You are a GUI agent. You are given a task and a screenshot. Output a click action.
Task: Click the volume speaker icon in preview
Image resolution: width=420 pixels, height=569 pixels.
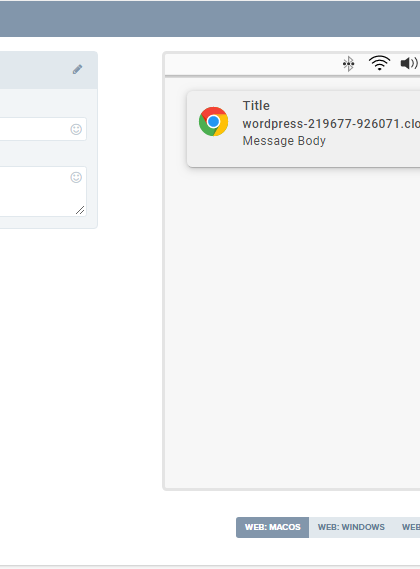click(x=409, y=63)
